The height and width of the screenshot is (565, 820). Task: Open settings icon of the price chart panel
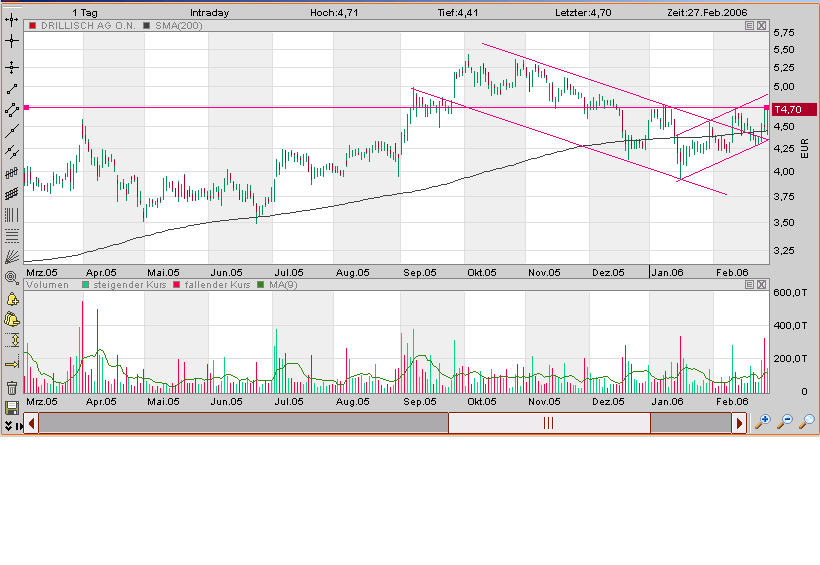(749, 26)
